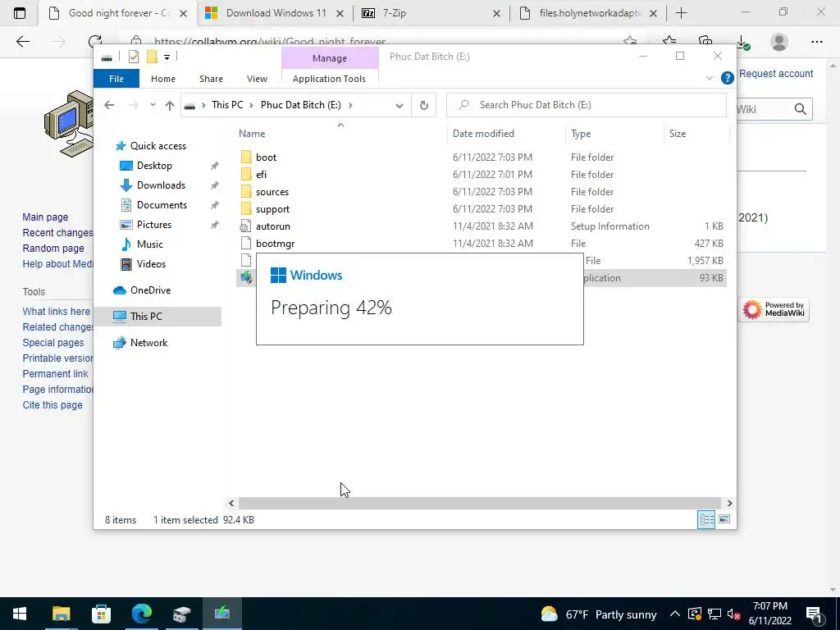840x630 pixels.
Task: Switch to Download Windows 11 browser tab
Action: [276, 13]
